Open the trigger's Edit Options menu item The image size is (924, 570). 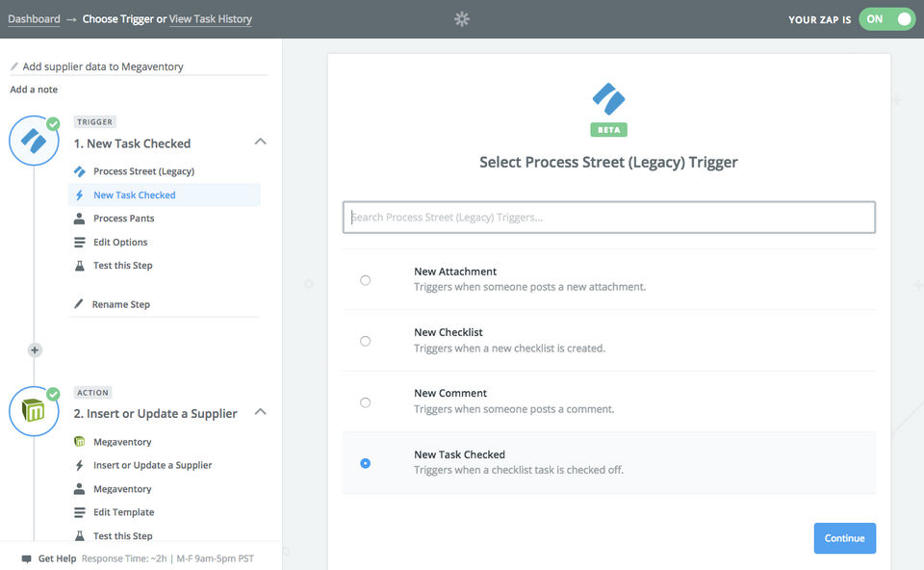pos(120,242)
